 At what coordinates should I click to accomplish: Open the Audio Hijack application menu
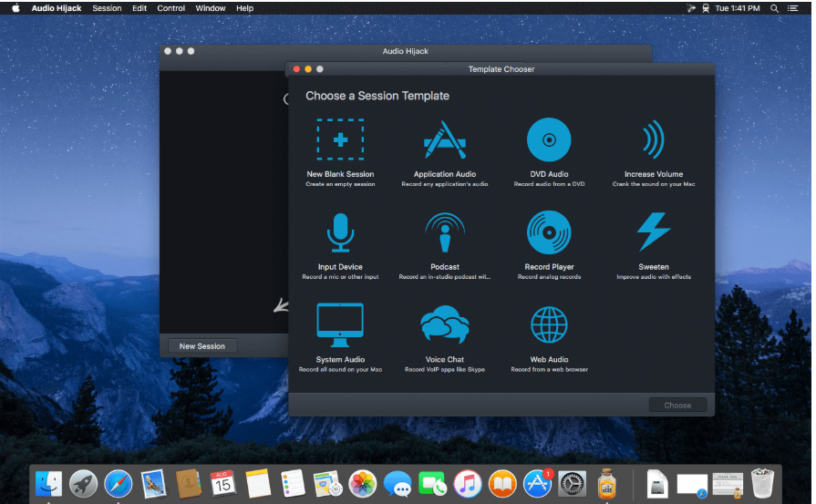[57, 8]
